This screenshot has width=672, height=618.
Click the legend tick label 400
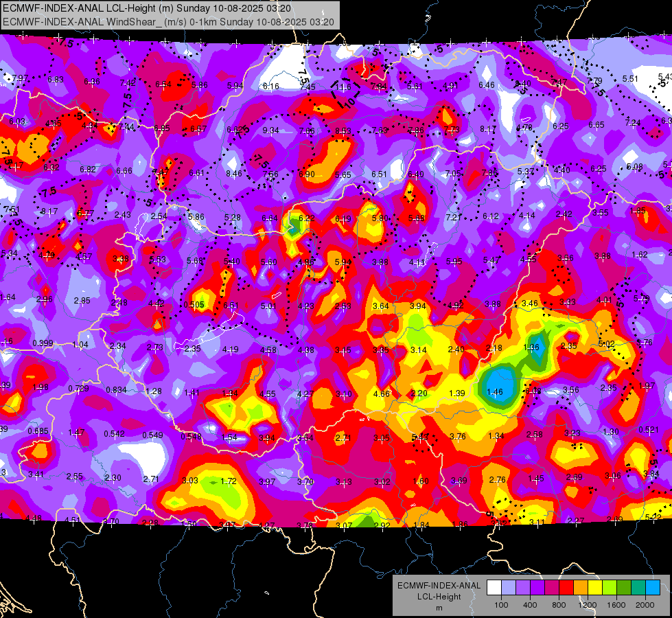click(530, 605)
